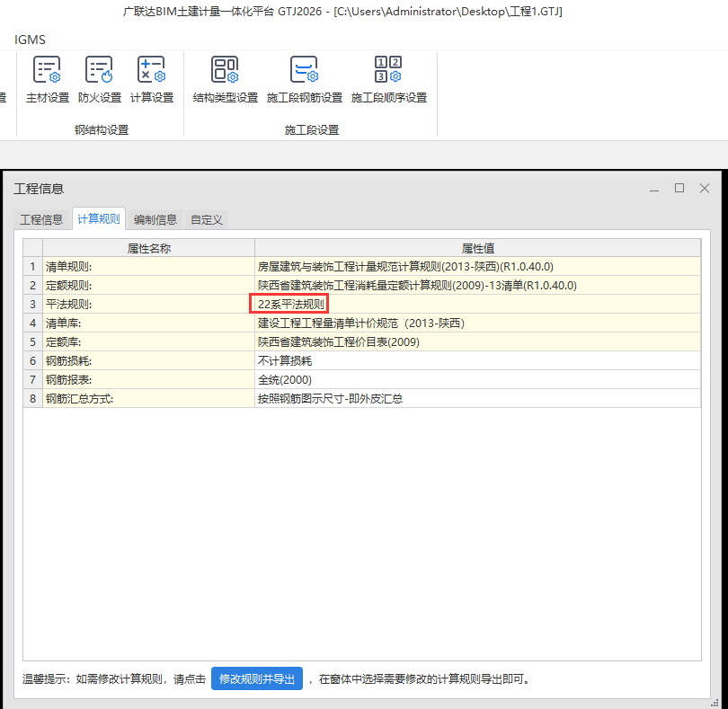Minimize the 工程信息 dialog

point(654,189)
